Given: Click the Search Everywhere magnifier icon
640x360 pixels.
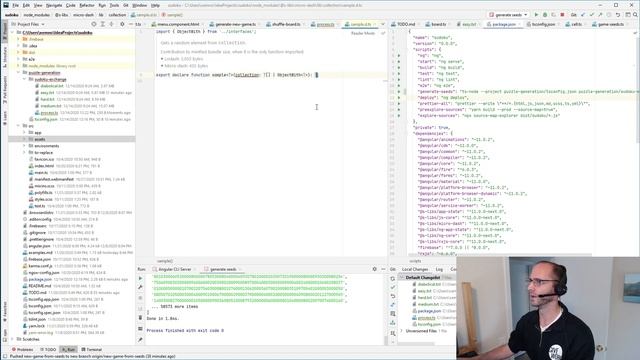Looking at the screenshot, I should pos(636,15).
